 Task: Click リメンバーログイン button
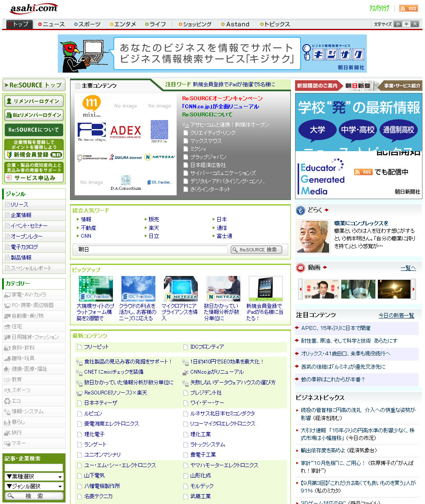(x=34, y=101)
